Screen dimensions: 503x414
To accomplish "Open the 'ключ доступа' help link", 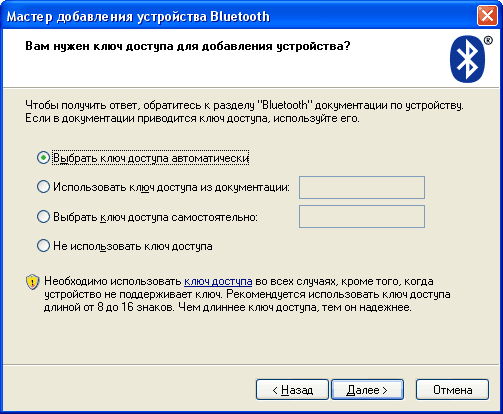I will [x=218, y=281].
